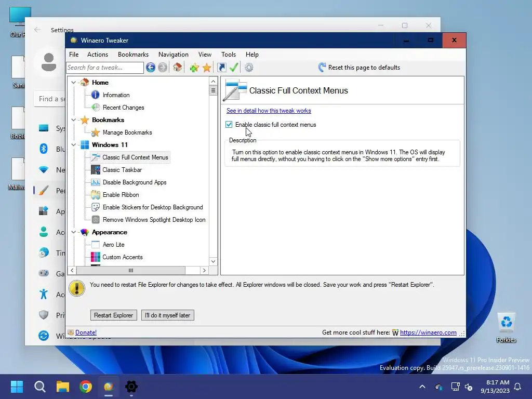
Task: Click the Add bookmark star-with-plus icon
Action: click(194, 68)
